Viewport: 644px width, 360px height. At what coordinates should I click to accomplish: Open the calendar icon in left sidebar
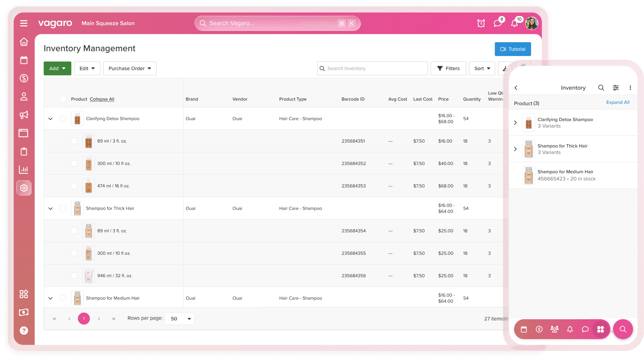(x=24, y=60)
